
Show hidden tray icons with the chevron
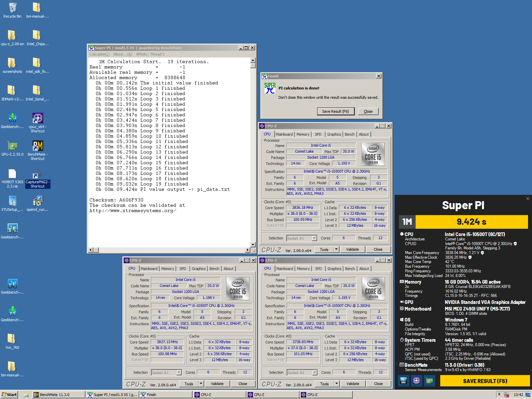tap(499, 395)
